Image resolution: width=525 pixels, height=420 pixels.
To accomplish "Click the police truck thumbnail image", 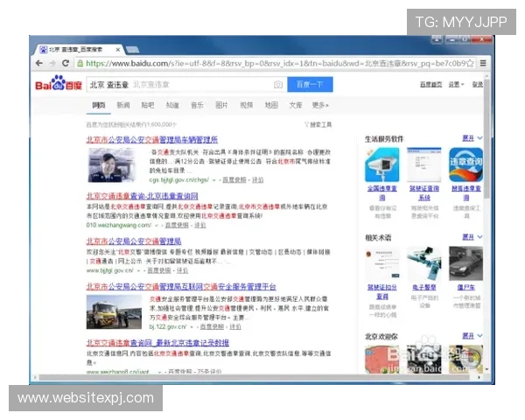I will (114, 311).
